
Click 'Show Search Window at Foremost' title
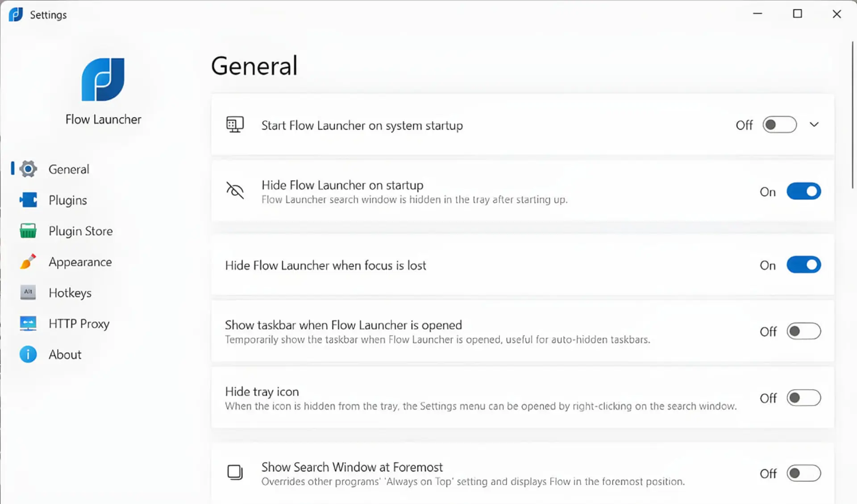coord(352,467)
